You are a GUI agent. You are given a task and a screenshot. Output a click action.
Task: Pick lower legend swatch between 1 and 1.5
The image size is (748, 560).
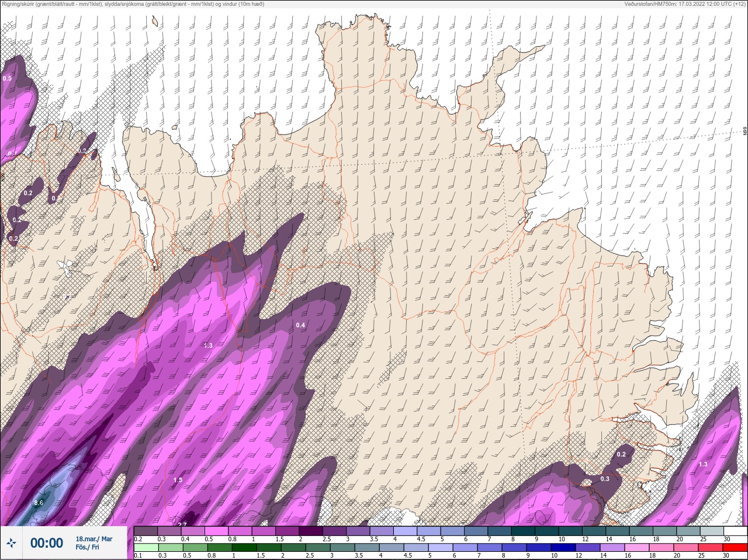[x=244, y=548]
